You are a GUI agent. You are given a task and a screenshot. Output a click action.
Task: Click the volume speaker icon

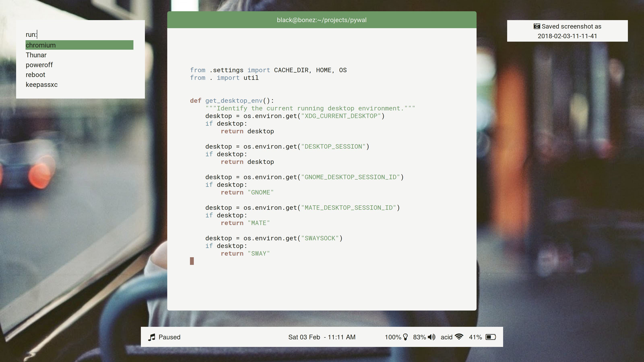[431, 337]
